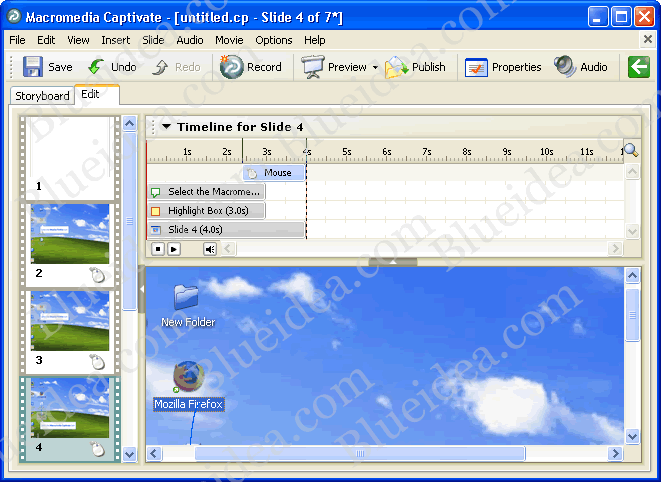This screenshot has height=482, width=661.
Task: Open the Edit menu
Action: point(46,40)
